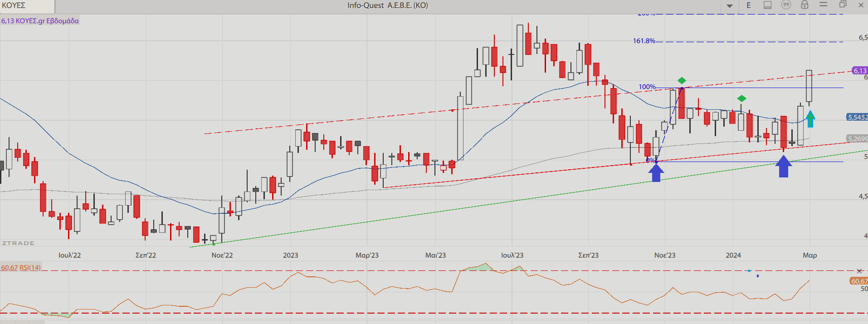Restore the chart window with overlapping squares icon
Image resolution: width=868 pixels, height=324 pixels.
(x=843, y=5)
